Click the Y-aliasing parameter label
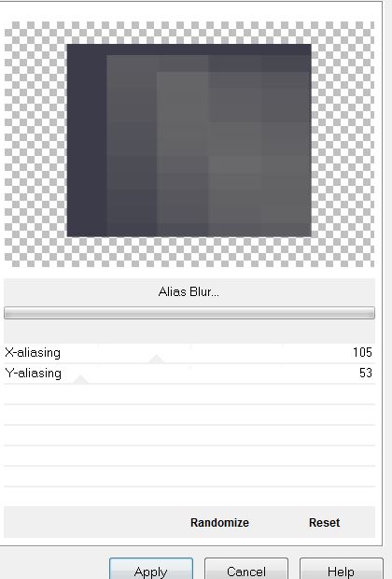 [34, 374]
